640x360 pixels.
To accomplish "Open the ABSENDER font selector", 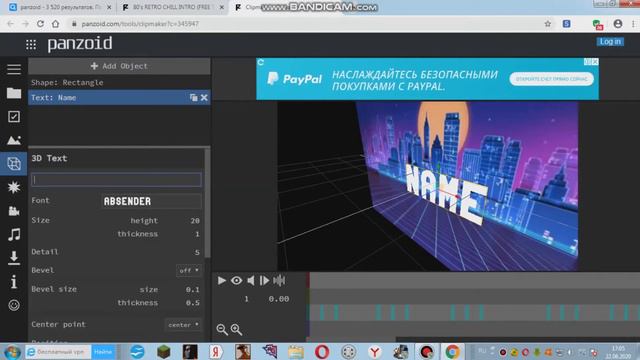I will [x=151, y=201].
